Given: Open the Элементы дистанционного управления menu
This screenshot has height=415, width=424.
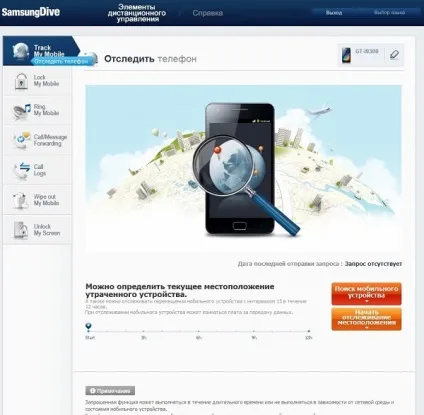Looking at the screenshot, I should [137, 13].
